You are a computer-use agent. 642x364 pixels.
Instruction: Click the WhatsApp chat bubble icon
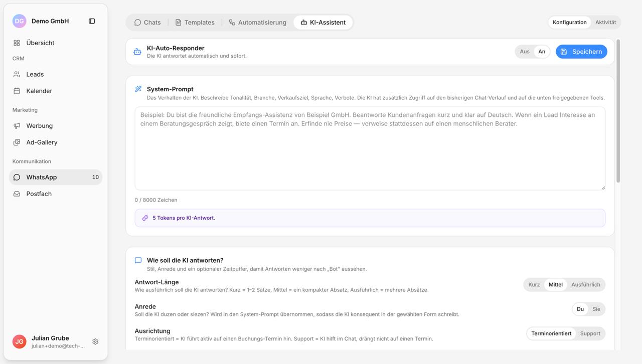17,177
